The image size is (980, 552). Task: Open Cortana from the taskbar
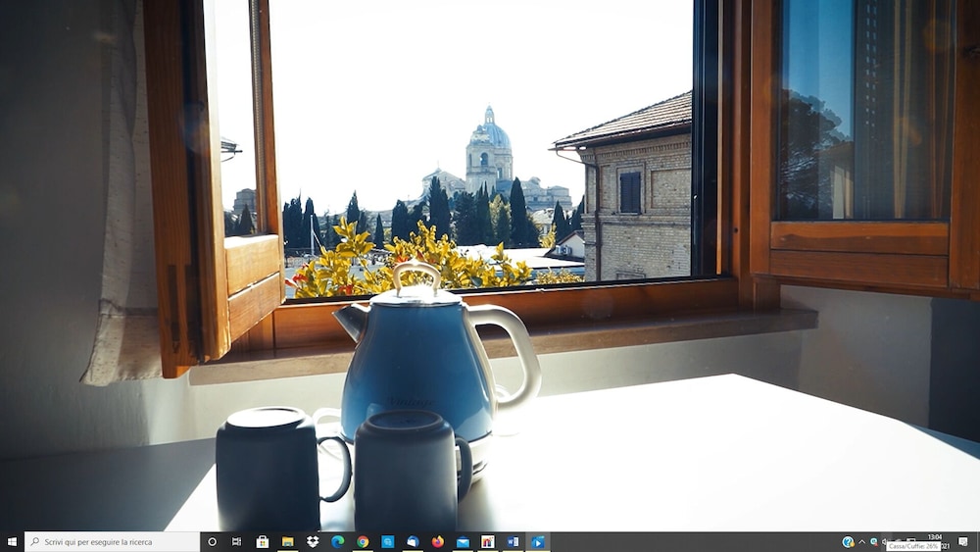[x=213, y=541]
